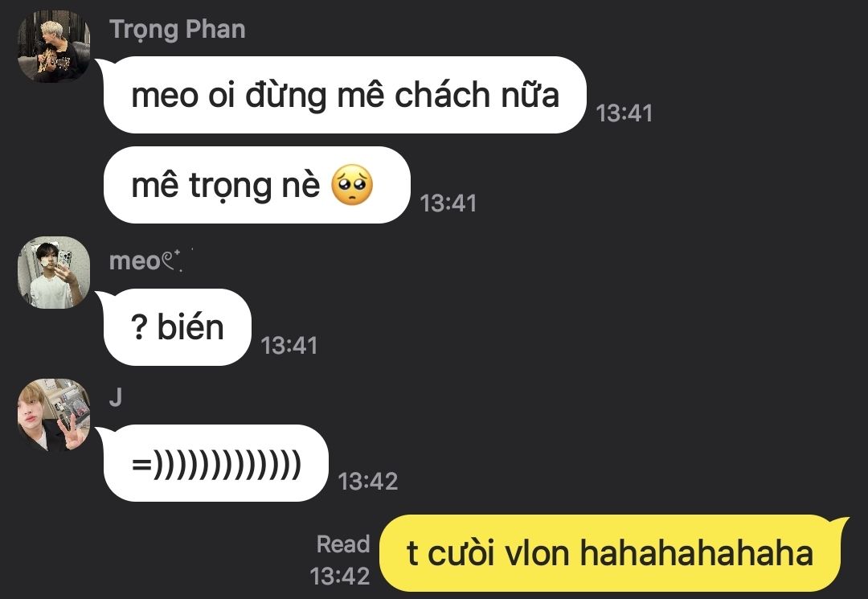Click the 13:41 timestamp beside "mê trọng nè"
The image size is (868, 599).
coord(448,203)
